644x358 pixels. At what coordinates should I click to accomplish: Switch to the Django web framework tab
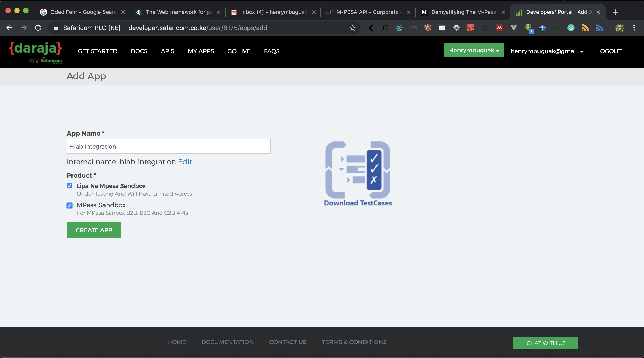(x=177, y=12)
